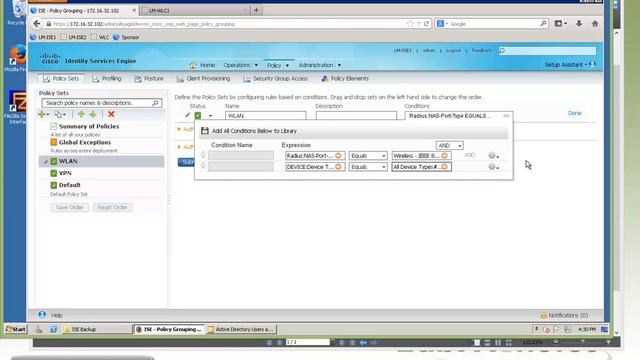Click the Feedback link in the header

(x=481, y=50)
